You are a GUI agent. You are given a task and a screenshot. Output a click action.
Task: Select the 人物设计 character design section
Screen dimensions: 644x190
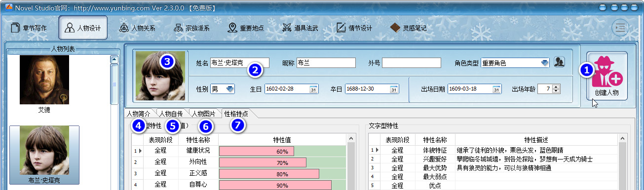(x=83, y=28)
